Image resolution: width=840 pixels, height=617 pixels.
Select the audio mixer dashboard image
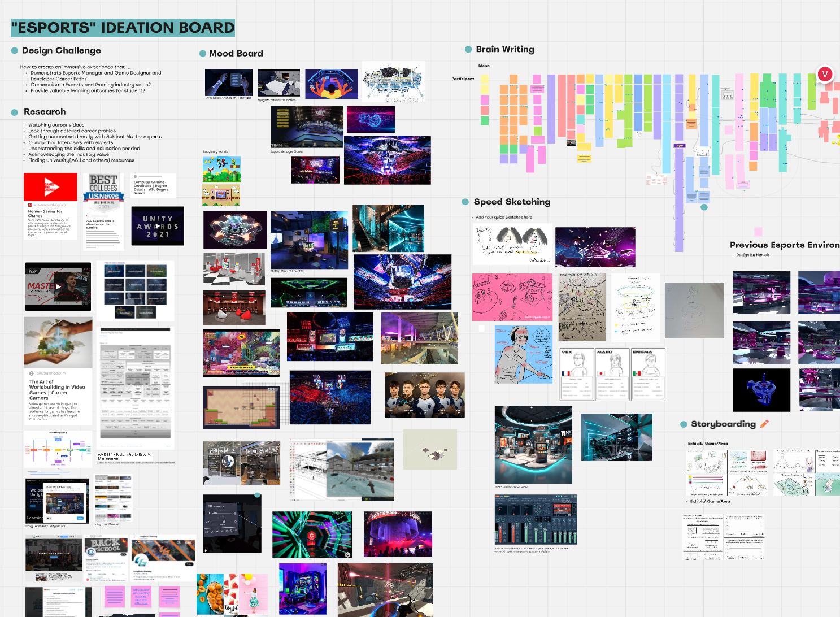tap(536, 520)
